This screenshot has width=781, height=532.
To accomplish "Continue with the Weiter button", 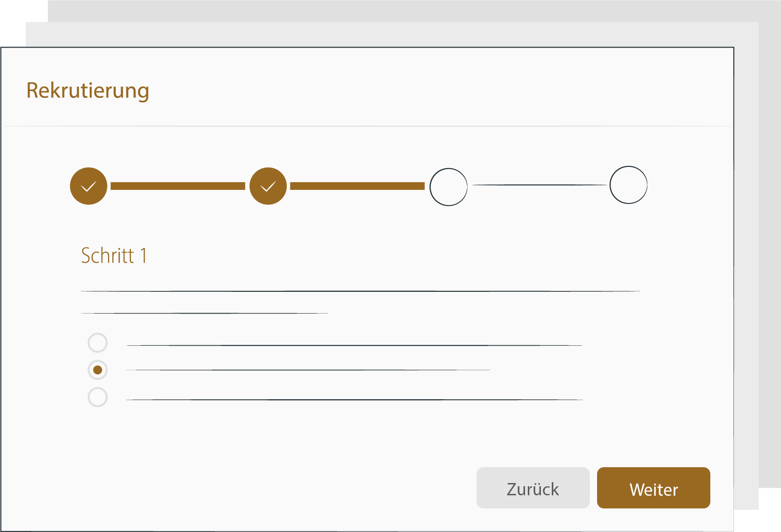I will 653,488.
